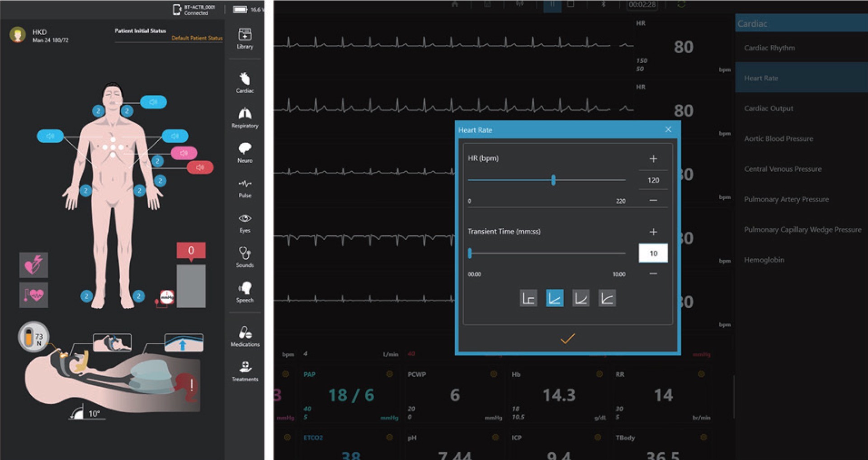The image size is (868, 460).
Task: Click the Cardiac panel header
Action: (x=802, y=23)
